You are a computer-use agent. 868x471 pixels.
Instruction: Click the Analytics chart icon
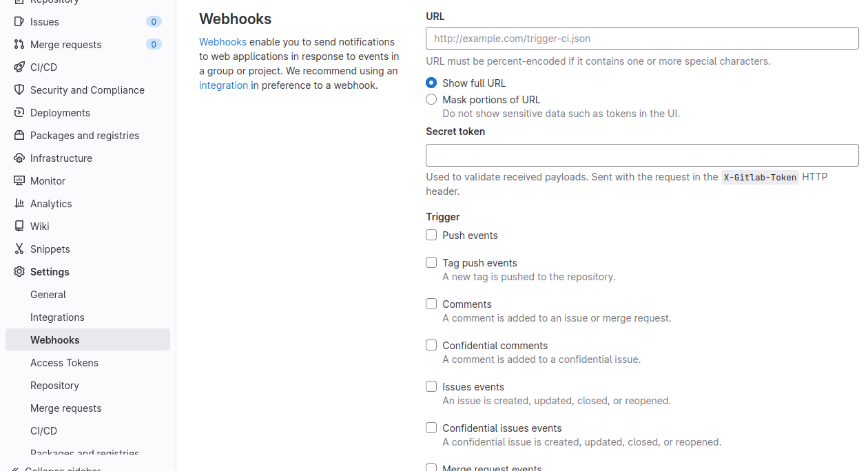click(19, 204)
